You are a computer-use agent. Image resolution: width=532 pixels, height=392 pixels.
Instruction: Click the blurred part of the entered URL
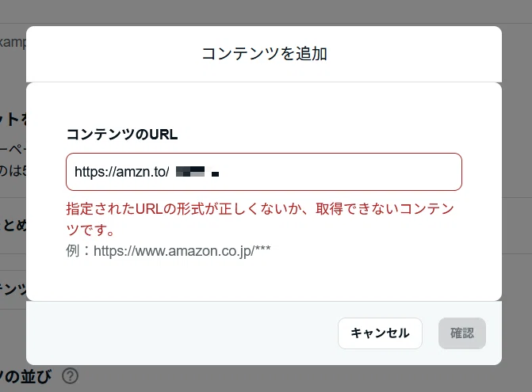tap(197, 172)
